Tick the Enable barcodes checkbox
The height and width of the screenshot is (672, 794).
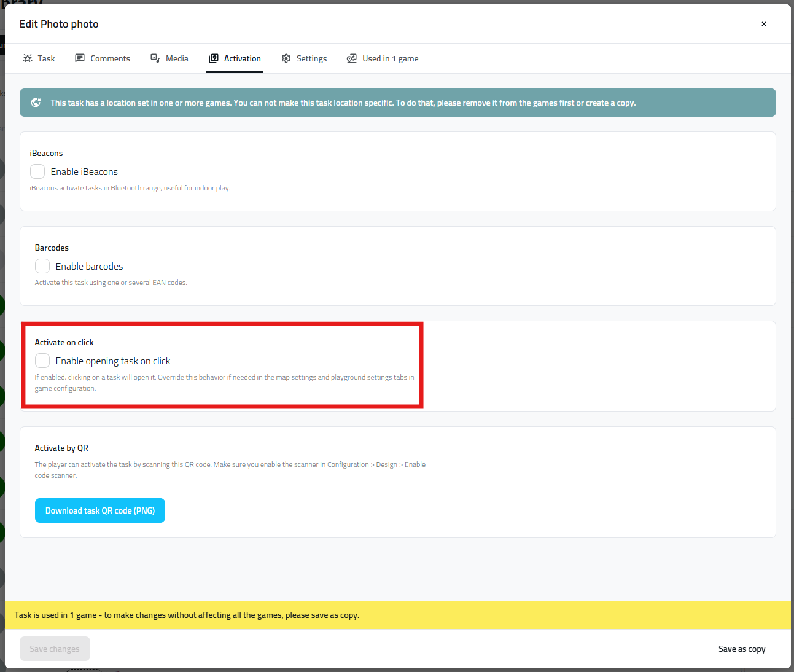[x=42, y=266]
